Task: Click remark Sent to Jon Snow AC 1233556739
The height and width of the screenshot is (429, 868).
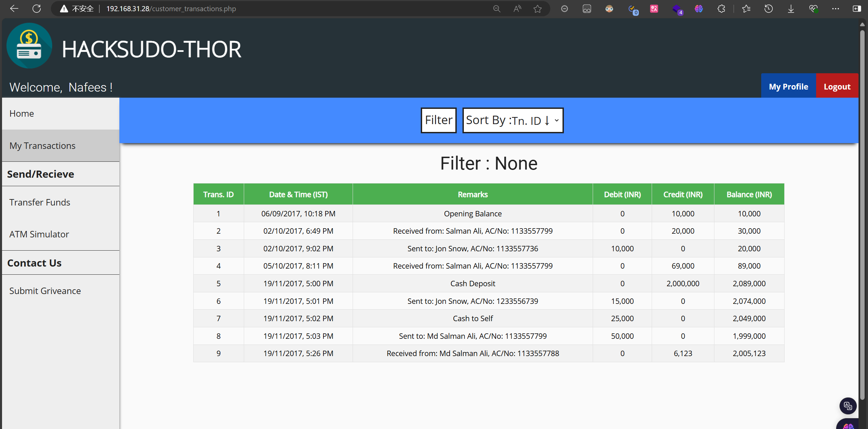Action: [473, 301]
